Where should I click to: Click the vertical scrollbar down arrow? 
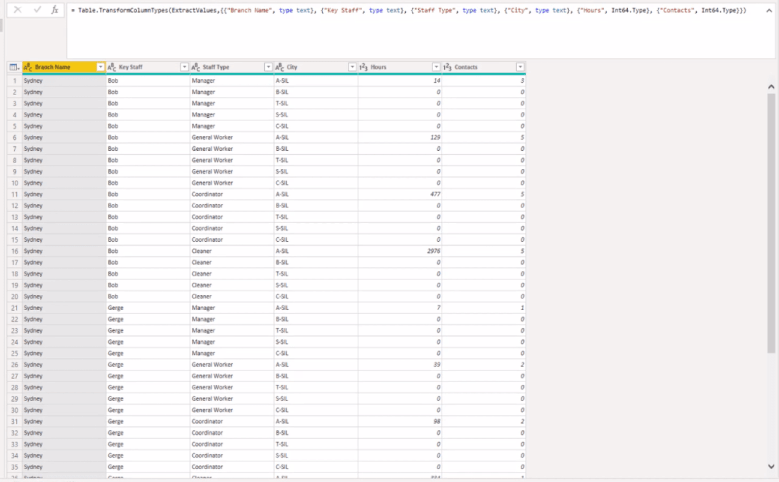tap(771, 466)
